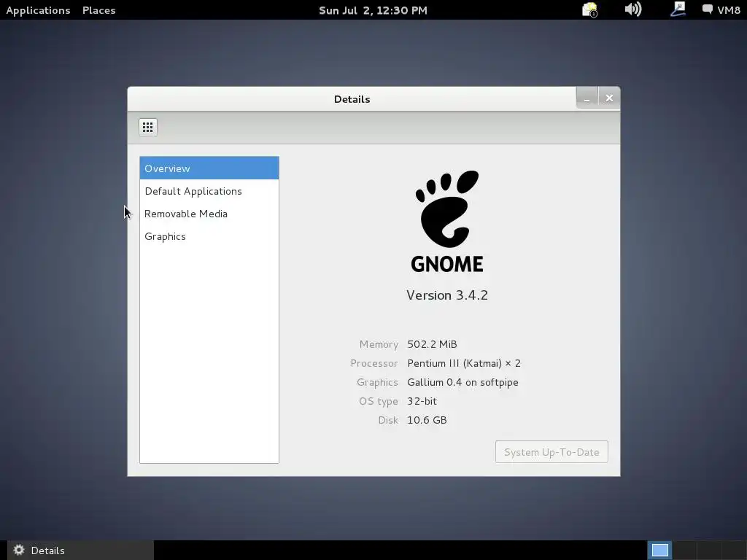The image size is (747, 560).
Task: Click the 502.2 MiB memory value
Action: (432, 344)
